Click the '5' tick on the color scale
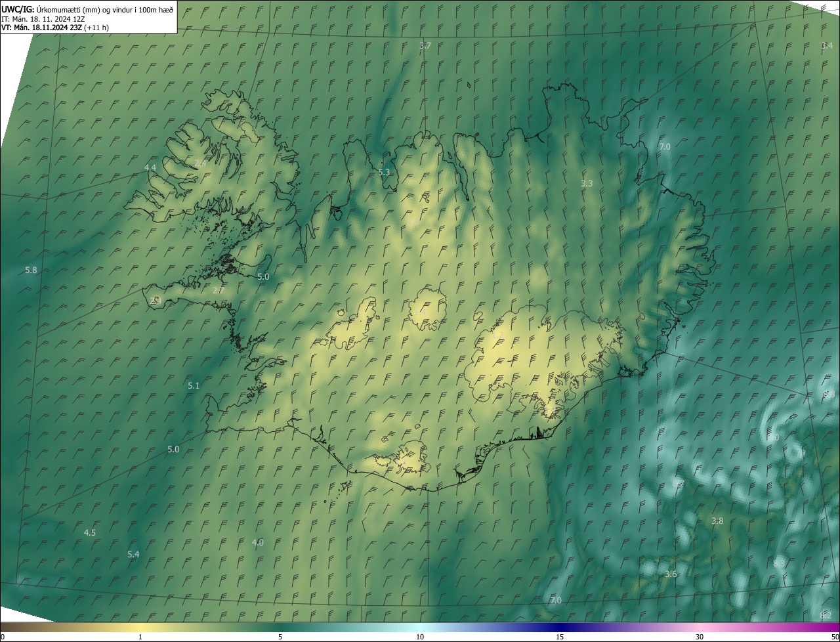 tap(280, 637)
